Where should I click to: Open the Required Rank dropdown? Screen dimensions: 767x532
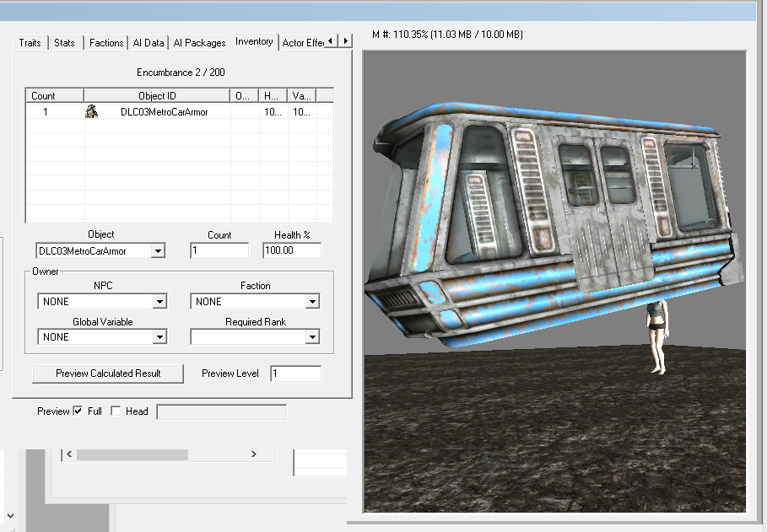[x=312, y=336]
